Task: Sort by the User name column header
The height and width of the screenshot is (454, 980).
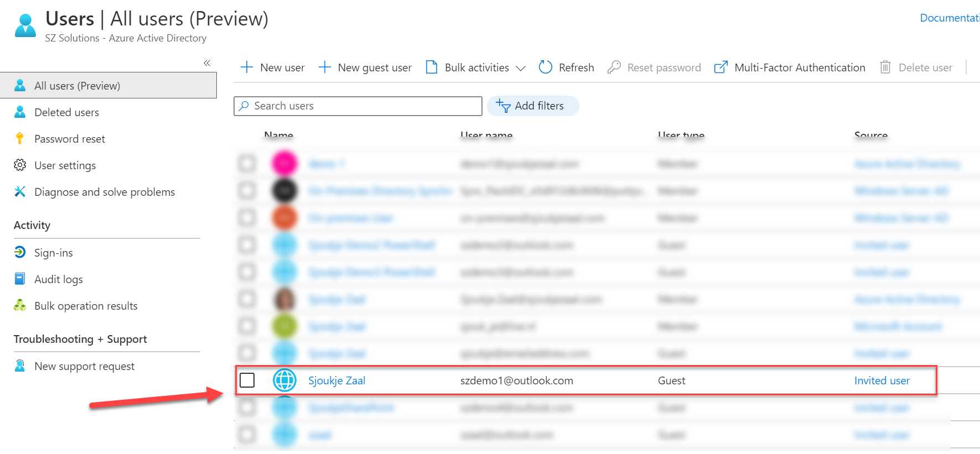Action: coord(486,135)
